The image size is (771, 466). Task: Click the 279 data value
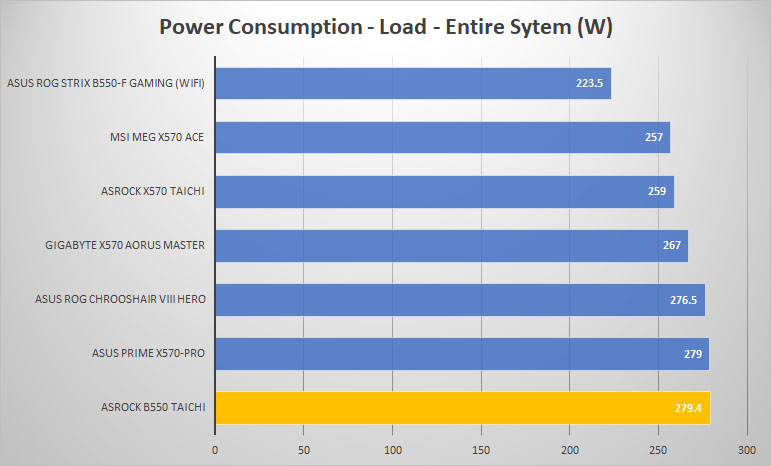693,354
